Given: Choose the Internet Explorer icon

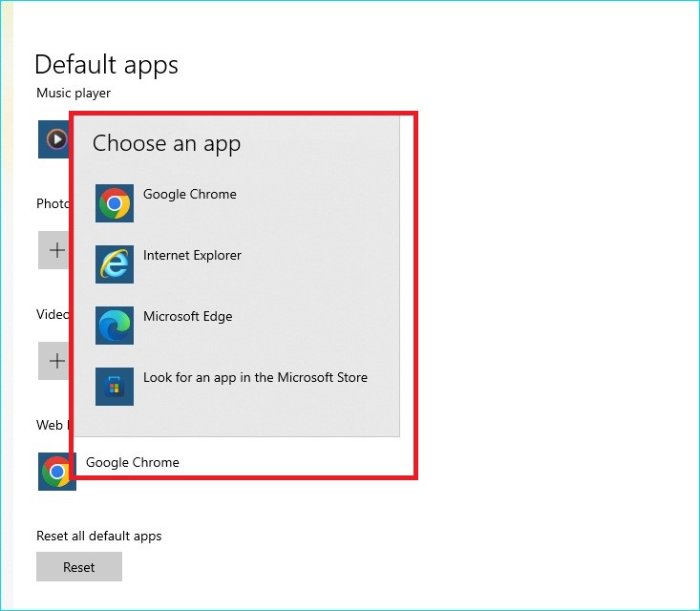Looking at the screenshot, I should click(115, 264).
